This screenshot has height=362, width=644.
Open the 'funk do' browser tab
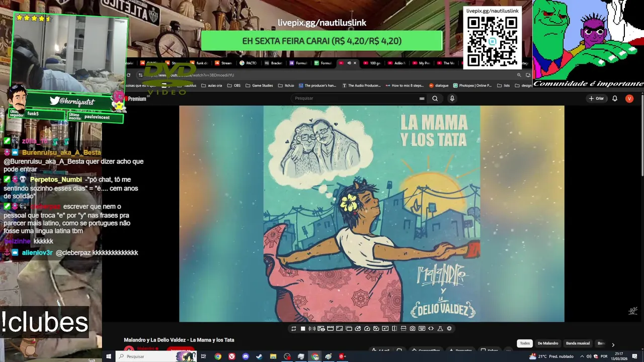(199, 63)
